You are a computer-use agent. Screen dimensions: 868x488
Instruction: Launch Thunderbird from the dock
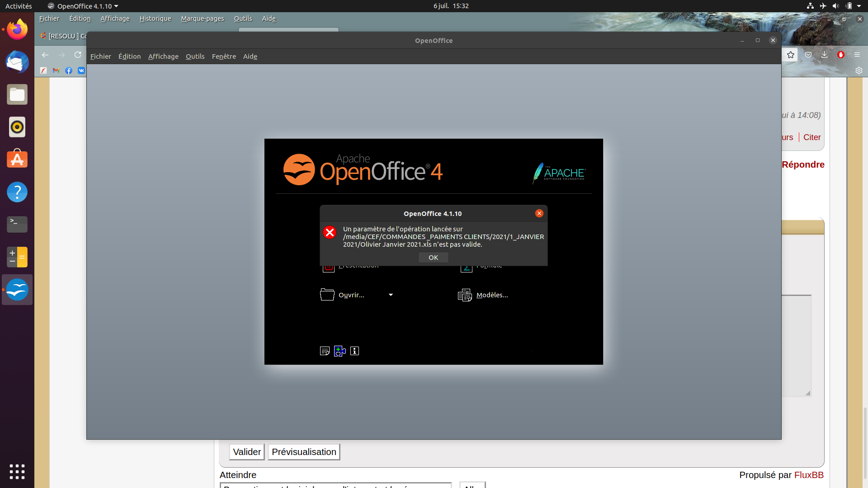coord(17,62)
